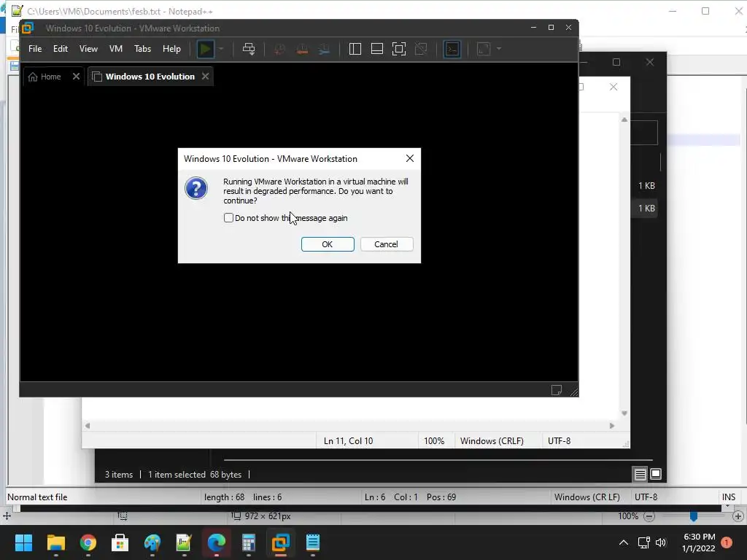Click 'INS' in Notepad++ status bar

click(729, 497)
